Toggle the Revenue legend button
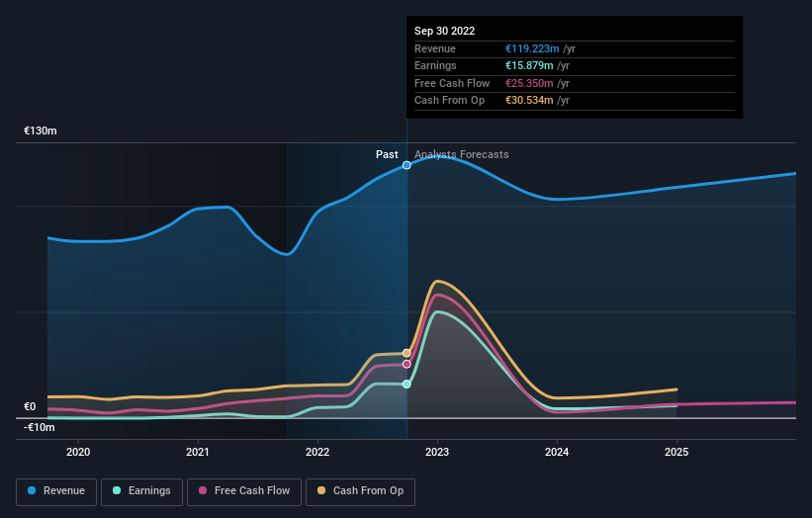 click(x=56, y=491)
